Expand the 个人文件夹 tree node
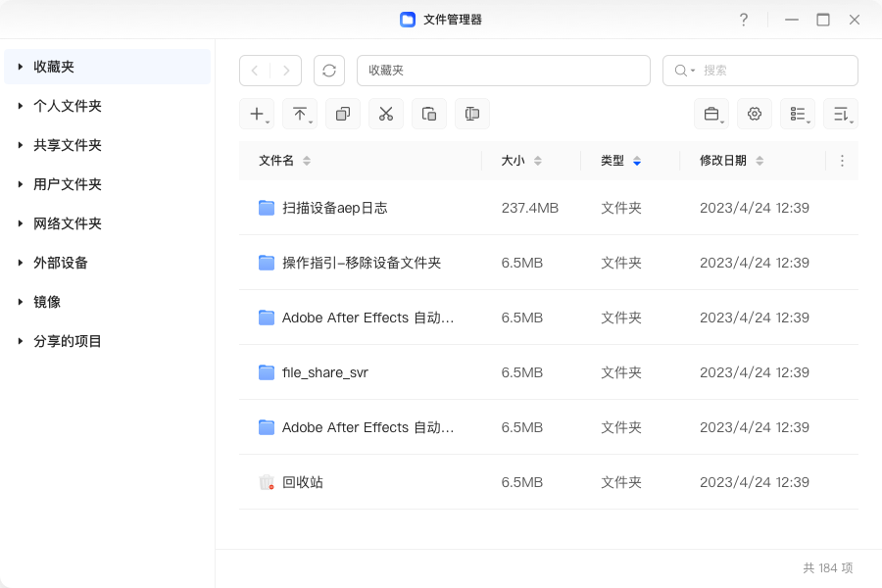Screen dimensions: 882x588 pyautogui.click(x=21, y=106)
